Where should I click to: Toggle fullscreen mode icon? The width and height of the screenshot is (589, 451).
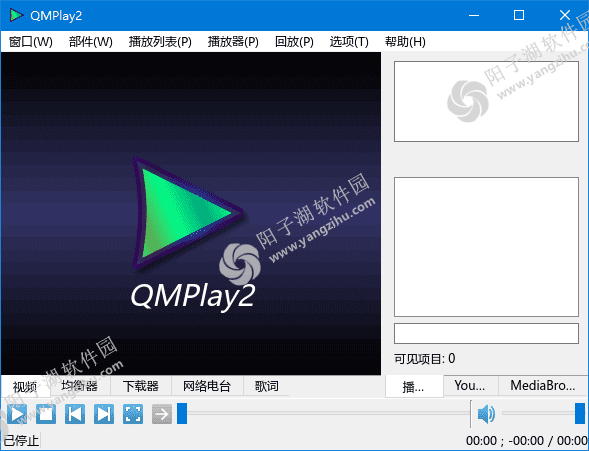pyautogui.click(x=133, y=414)
